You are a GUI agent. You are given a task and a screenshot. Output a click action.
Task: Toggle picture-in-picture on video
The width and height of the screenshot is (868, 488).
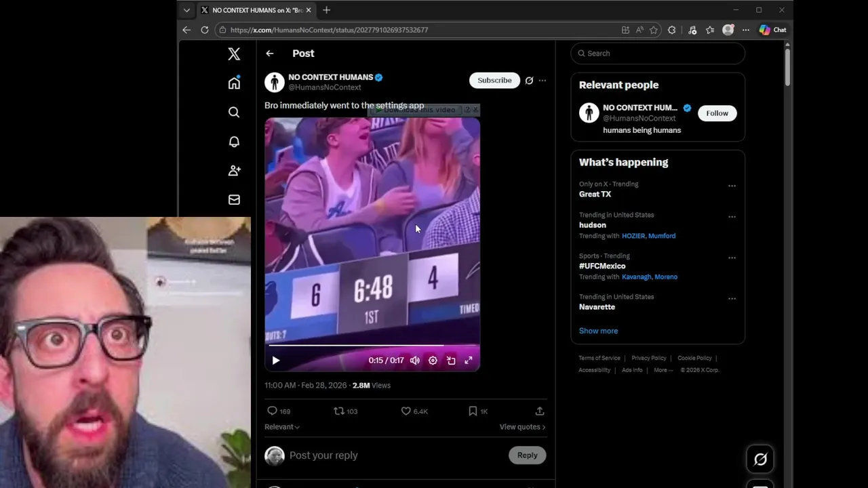click(x=451, y=361)
